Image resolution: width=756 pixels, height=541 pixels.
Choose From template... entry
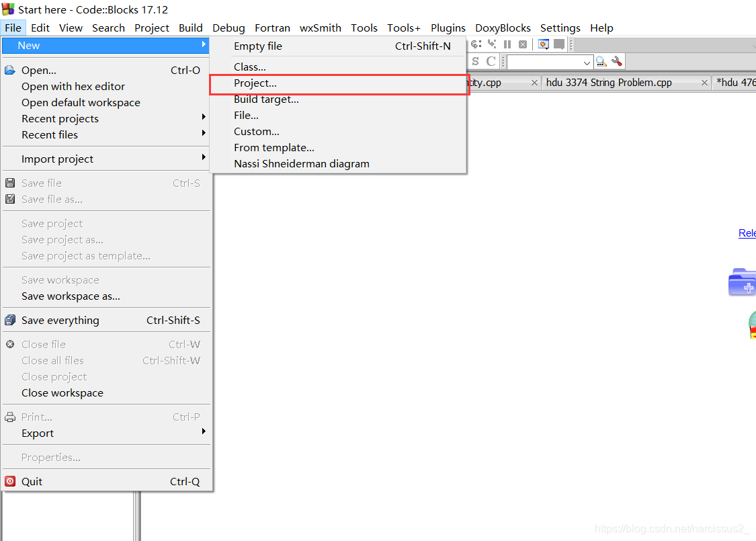[x=339, y=148]
